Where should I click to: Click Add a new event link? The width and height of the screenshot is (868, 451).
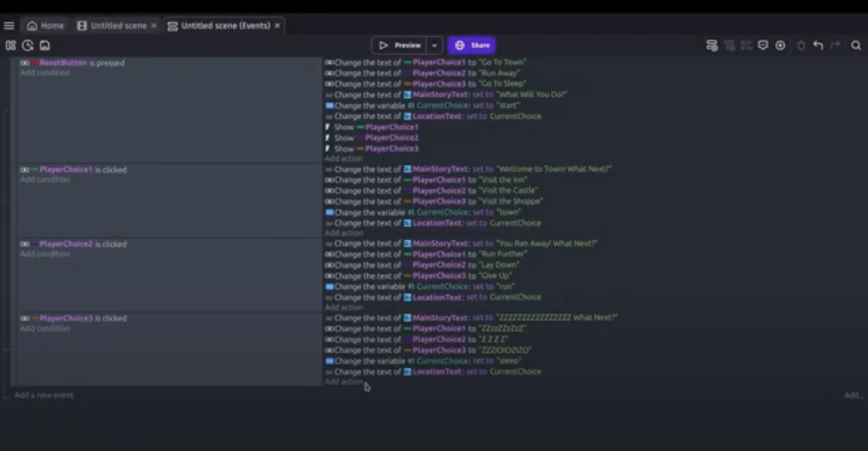click(44, 395)
